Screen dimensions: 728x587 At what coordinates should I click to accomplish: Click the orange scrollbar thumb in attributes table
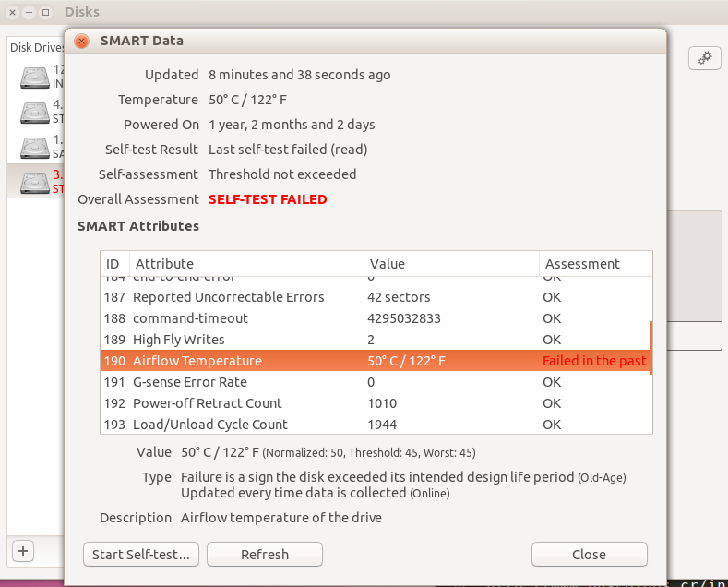[650, 348]
